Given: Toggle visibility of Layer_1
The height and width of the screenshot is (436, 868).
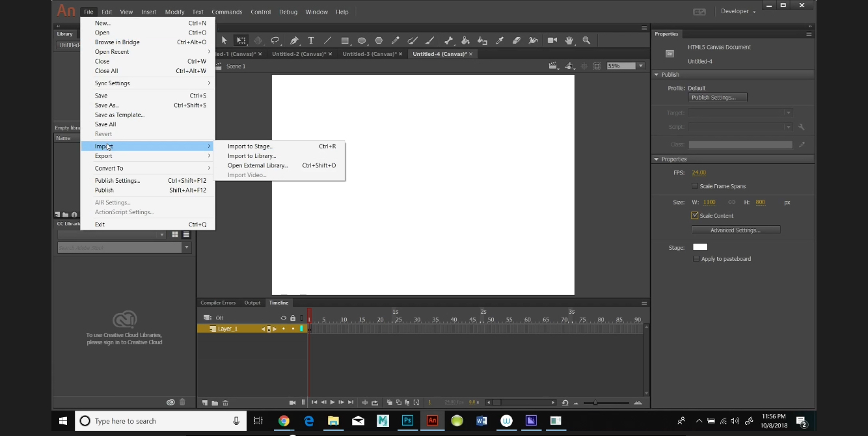Looking at the screenshot, I should click(282, 329).
